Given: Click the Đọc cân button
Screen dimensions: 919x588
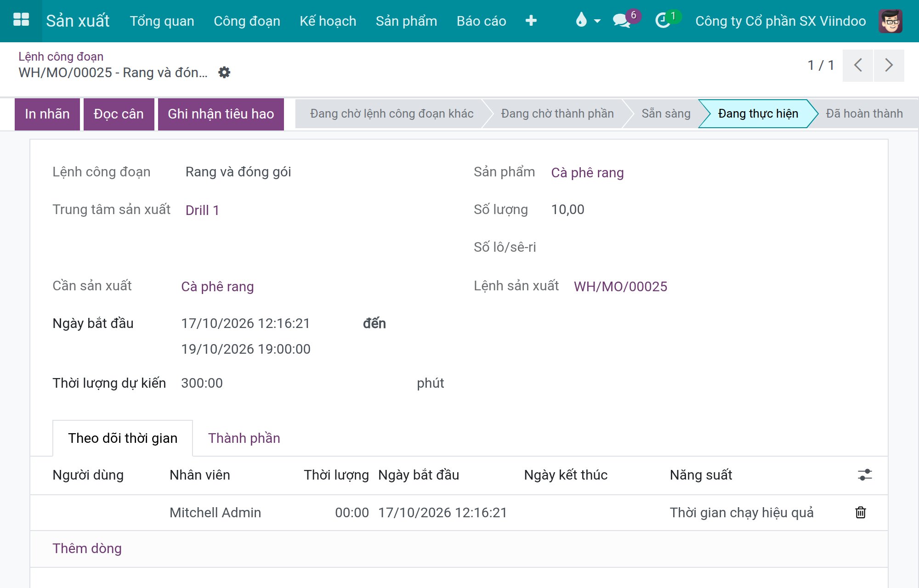Looking at the screenshot, I should coord(119,114).
